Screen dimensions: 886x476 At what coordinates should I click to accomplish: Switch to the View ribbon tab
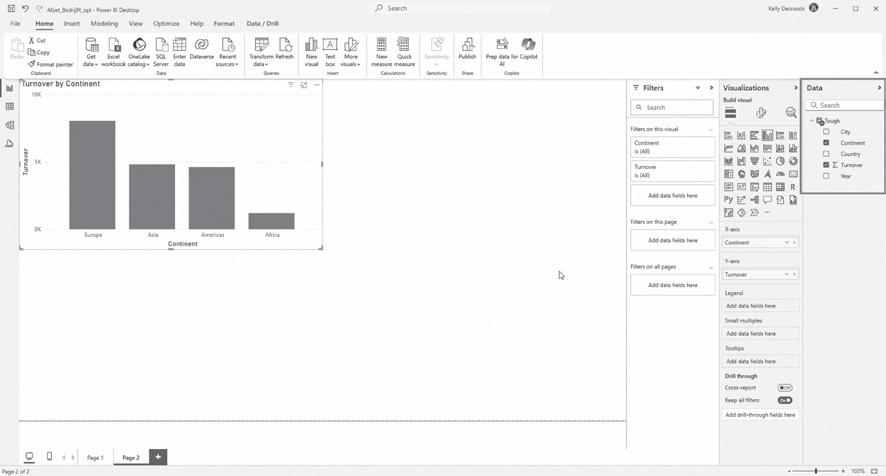(136, 24)
